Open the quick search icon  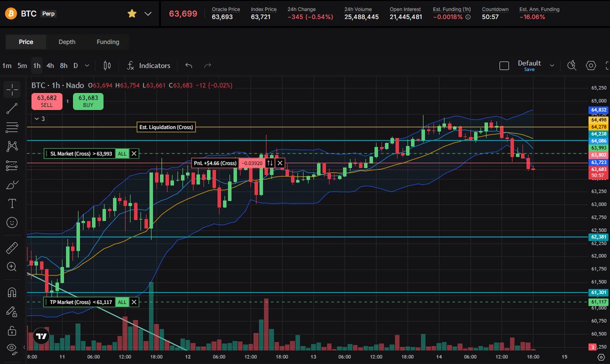(x=572, y=65)
